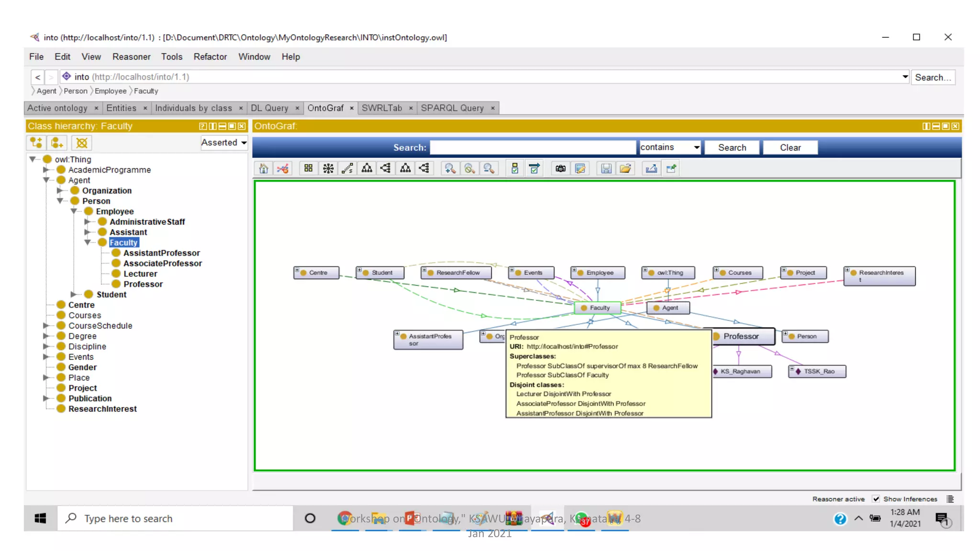
Task: Click the zoom in magnifier icon
Action: click(450, 168)
